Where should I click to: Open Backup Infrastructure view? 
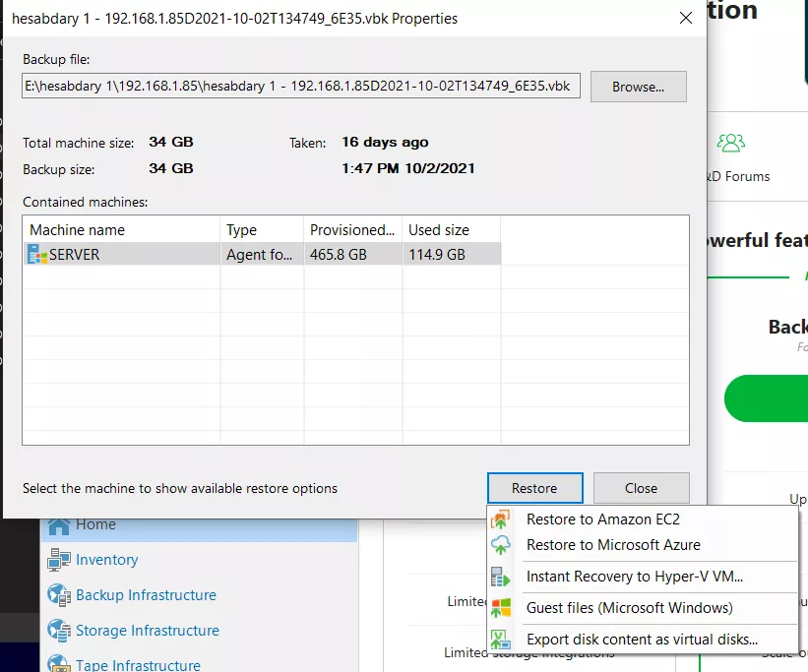(x=146, y=595)
